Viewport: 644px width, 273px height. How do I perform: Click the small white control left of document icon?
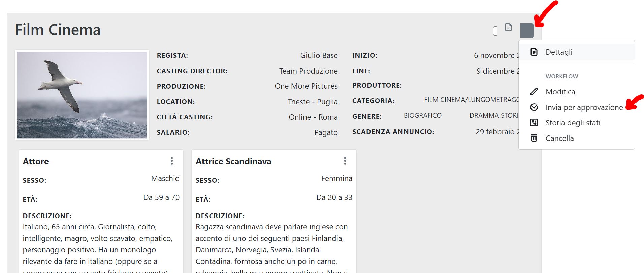point(495,31)
